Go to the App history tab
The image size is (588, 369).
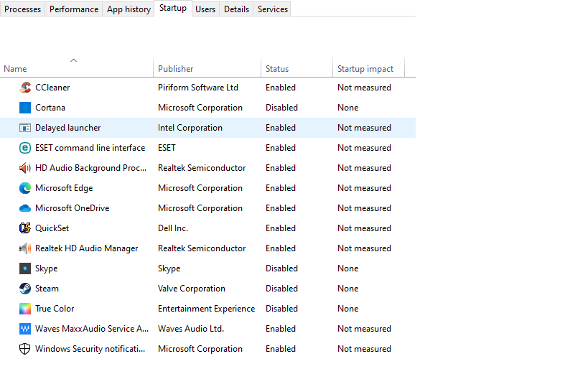point(129,9)
